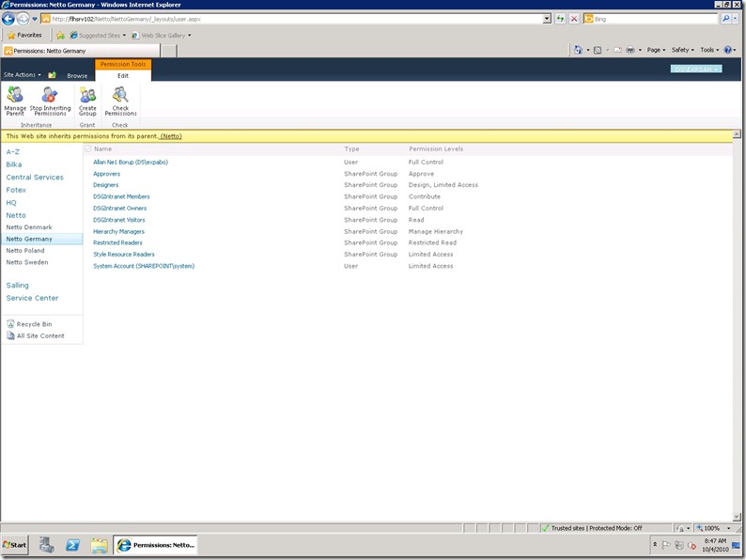Open the Approvers group link
The image size is (746, 560).
(x=106, y=174)
